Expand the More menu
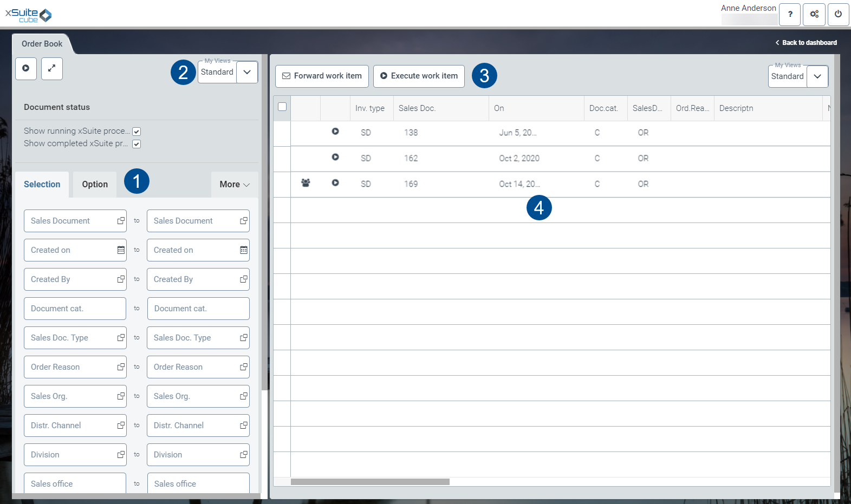Viewport: 851px width, 504px height. tap(235, 185)
